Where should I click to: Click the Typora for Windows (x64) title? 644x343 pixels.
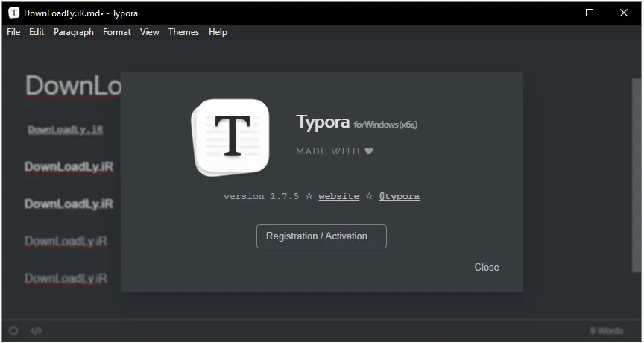pyautogui.click(x=356, y=122)
